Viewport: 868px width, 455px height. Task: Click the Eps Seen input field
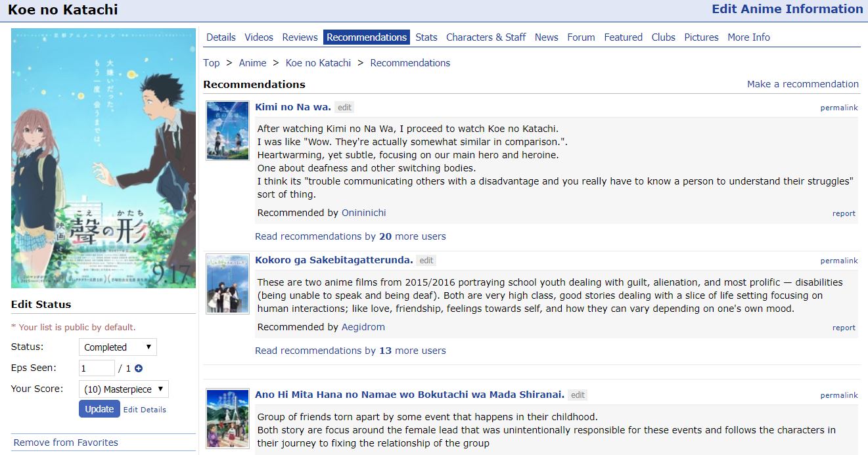click(x=97, y=368)
